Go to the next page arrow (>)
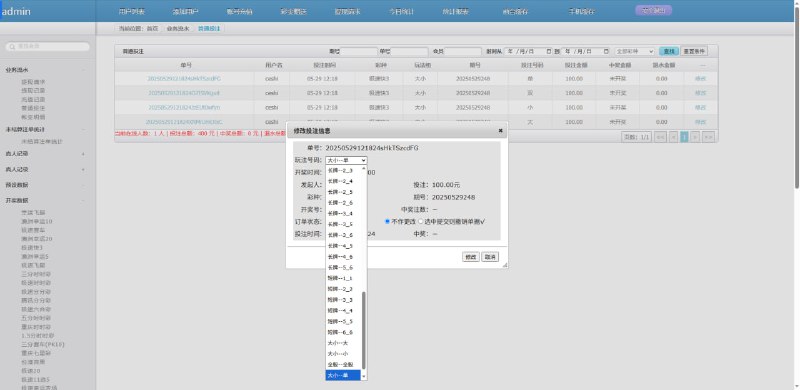Image resolution: width=800 pixels, height=390 pixels. point(695,137)
